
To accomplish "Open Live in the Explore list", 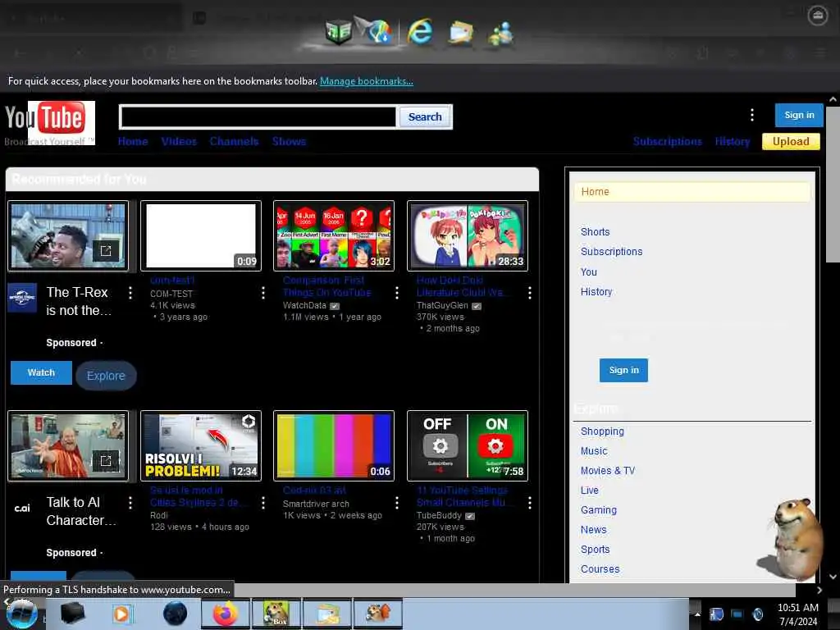I will [590, 491].
